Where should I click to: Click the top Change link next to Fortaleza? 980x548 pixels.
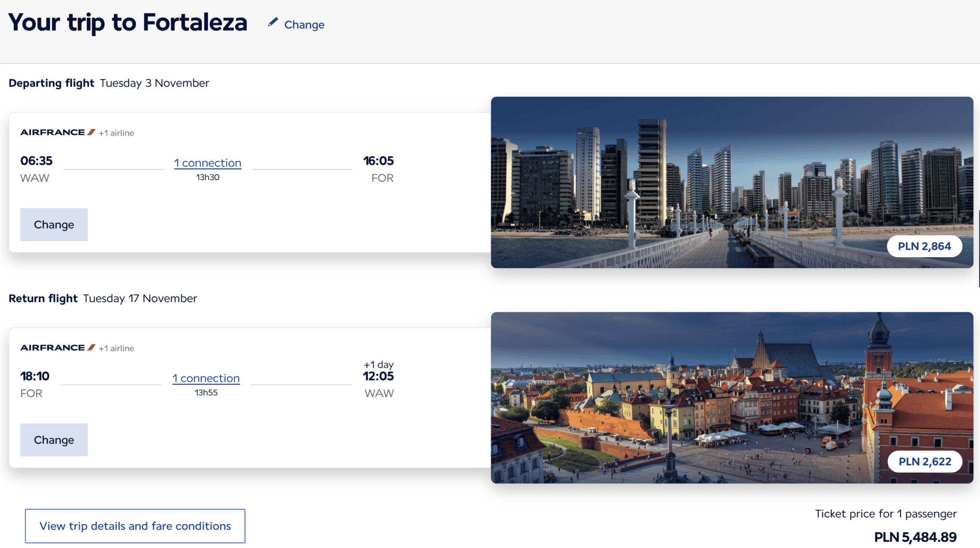point(304,25)
